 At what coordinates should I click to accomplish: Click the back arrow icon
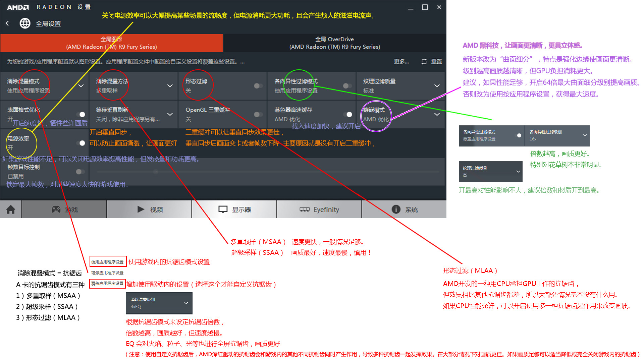(7, 23)
